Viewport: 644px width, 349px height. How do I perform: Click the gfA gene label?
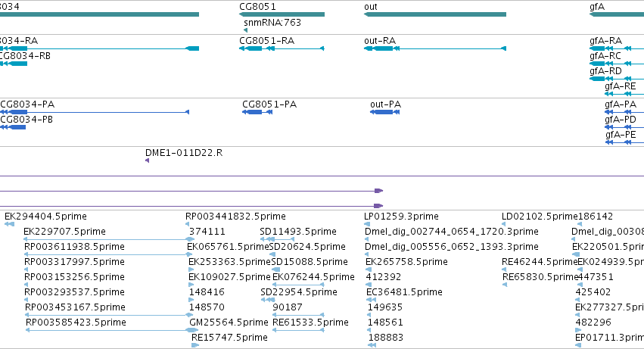[x=597, y=7]
